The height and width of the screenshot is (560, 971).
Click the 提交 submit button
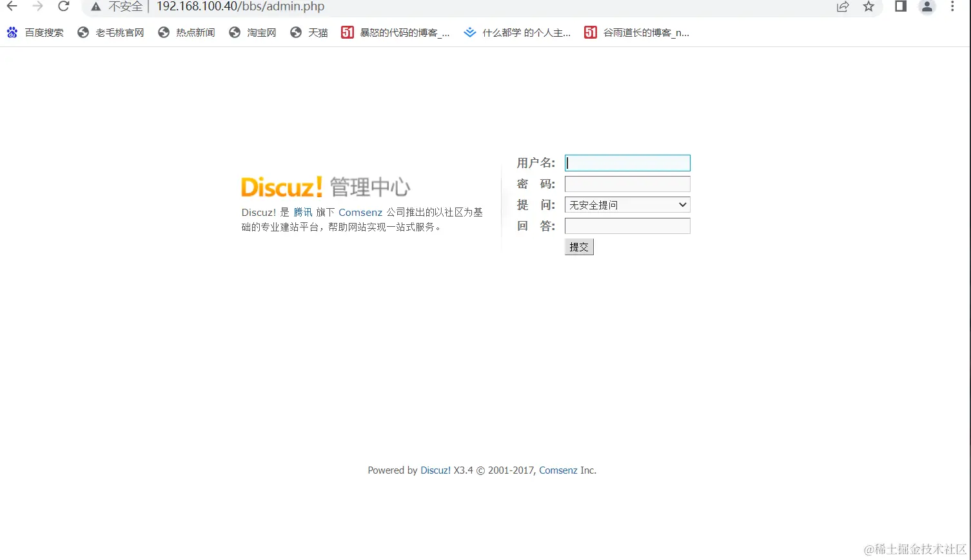click(x=579, y=247)
